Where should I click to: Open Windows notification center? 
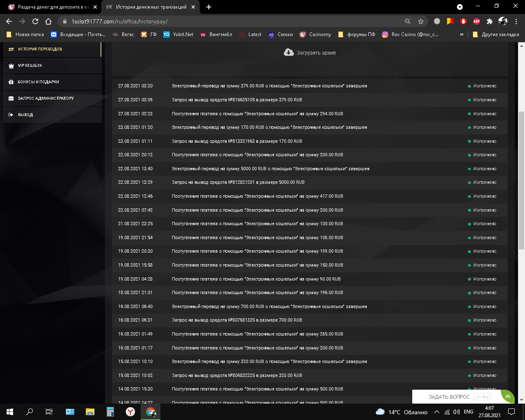(x=511, y=412)
